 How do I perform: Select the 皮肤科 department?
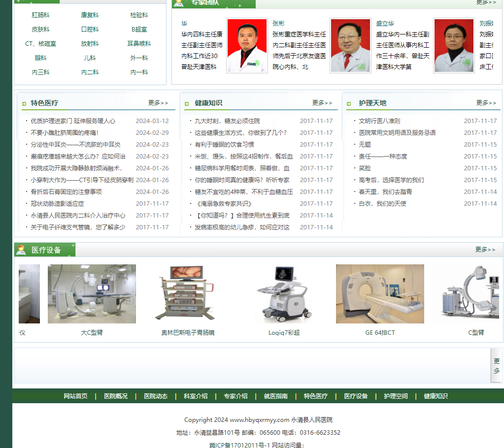coord(40,30)
